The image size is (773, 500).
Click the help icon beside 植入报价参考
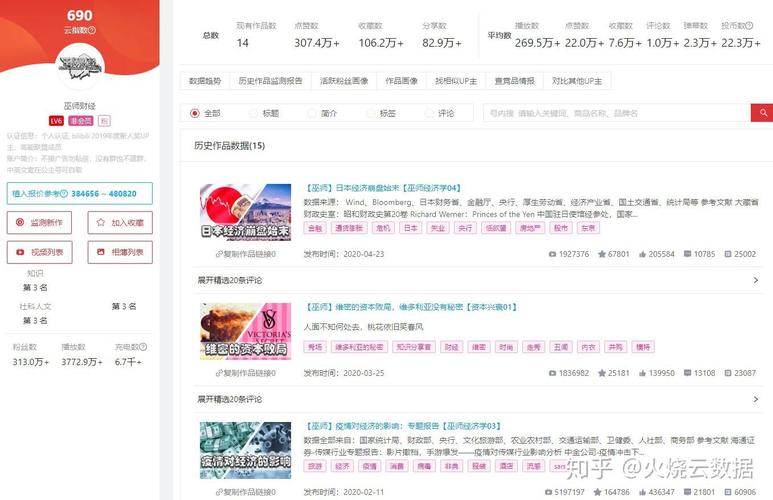pos(64,194)
